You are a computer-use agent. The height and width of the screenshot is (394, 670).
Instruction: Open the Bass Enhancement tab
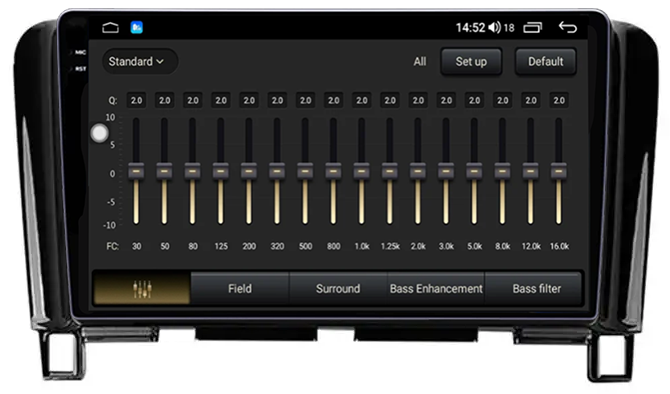[x=436, y=289]
